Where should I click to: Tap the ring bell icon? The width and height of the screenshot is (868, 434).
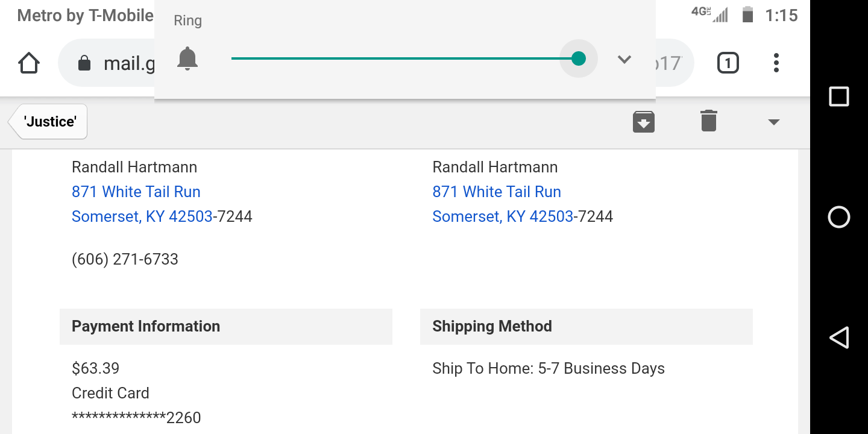[x=187, y=58]
